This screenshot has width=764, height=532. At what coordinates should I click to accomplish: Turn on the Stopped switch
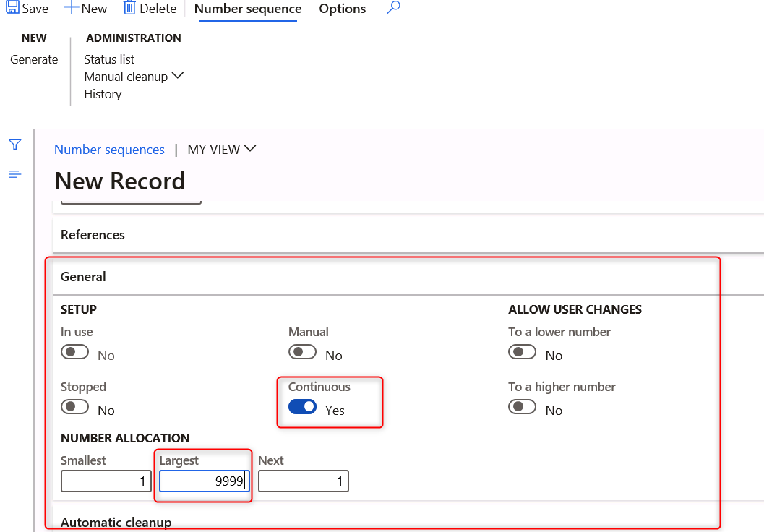click(74, 406)
